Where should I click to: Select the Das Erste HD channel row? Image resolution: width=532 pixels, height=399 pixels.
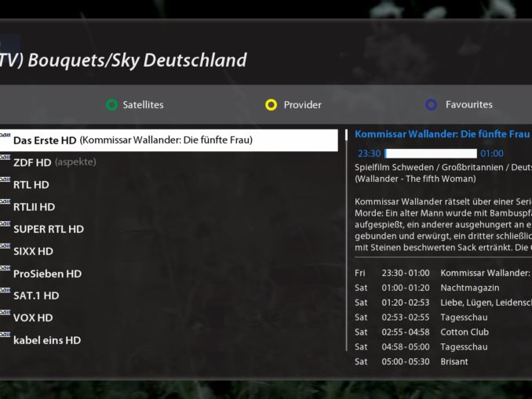[169, 140]
